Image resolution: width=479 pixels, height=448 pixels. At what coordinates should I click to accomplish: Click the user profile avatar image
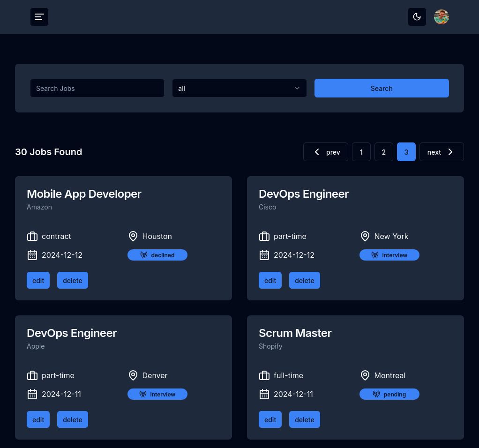point(441,17)
